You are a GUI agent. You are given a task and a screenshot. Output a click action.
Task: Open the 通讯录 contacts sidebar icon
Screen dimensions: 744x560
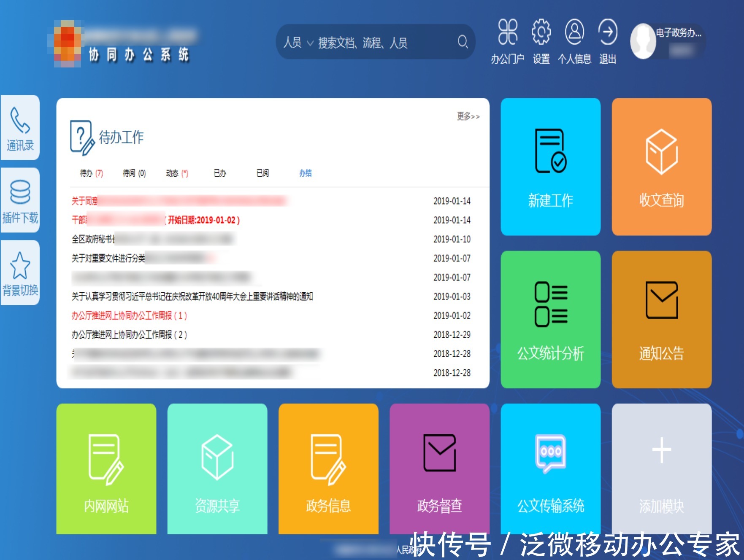[20, 127]
